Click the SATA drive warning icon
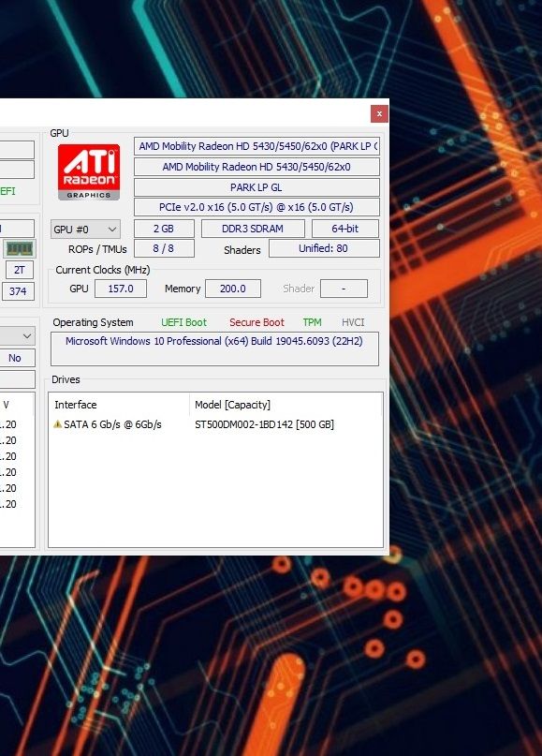 coord(57,424)
